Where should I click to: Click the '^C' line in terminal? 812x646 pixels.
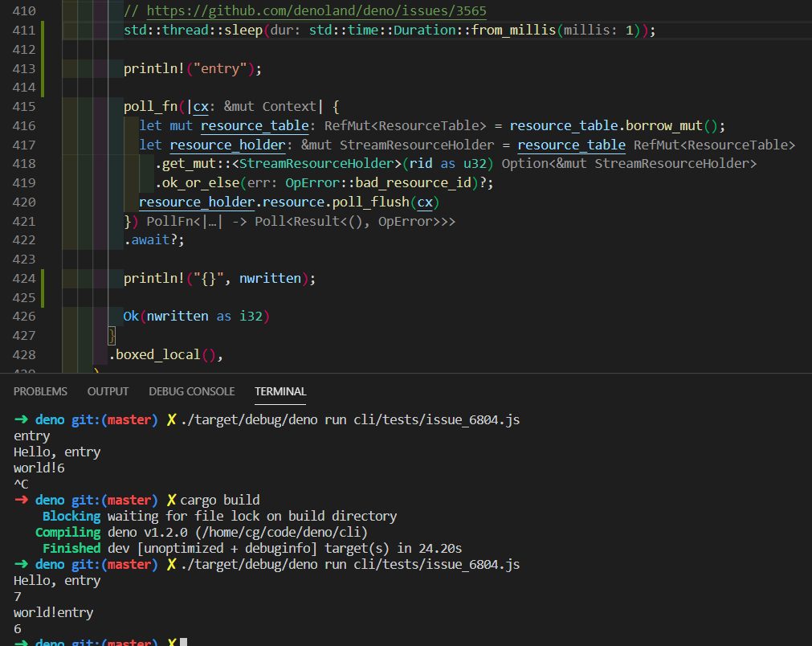pos(21,484)
